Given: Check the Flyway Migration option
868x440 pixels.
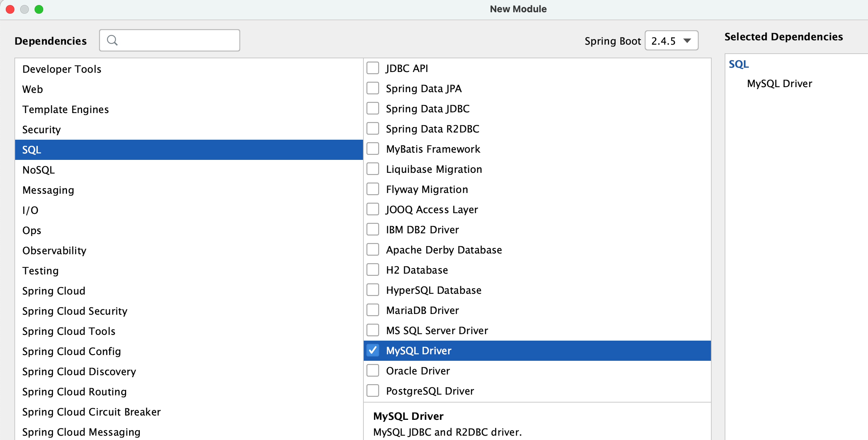Looking at the screenshot, I should [x=373, y=189].
